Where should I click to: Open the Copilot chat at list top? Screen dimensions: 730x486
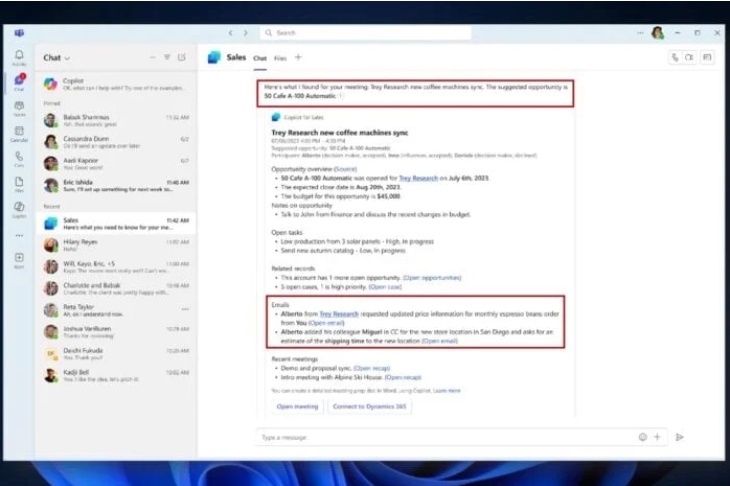[x=116, y=84]
